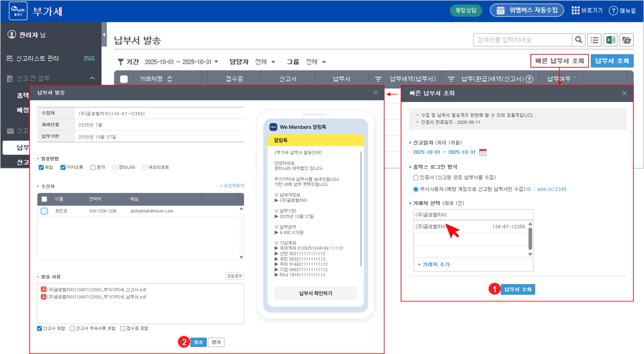Image resolution: width=644 pixels, height=354 pixels.
Task: Click help icon beside 납부(환급)세액(신고서)
Action: coord(529,79)
